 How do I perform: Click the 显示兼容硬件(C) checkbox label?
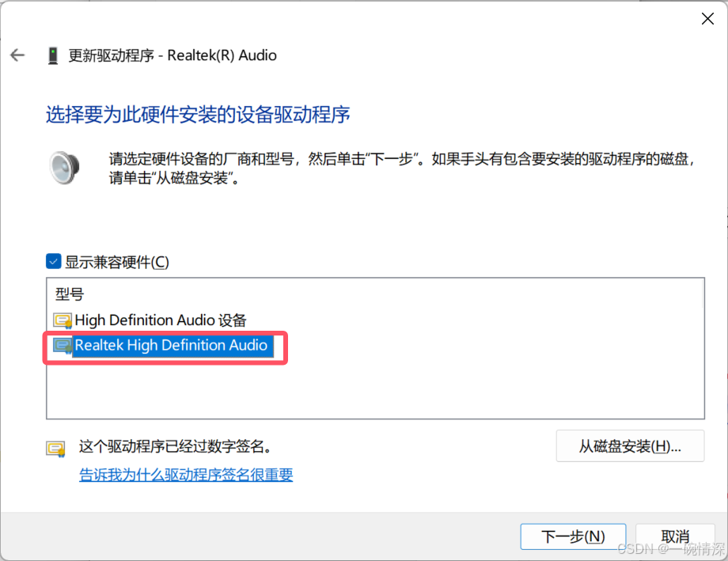click(117, 263)
